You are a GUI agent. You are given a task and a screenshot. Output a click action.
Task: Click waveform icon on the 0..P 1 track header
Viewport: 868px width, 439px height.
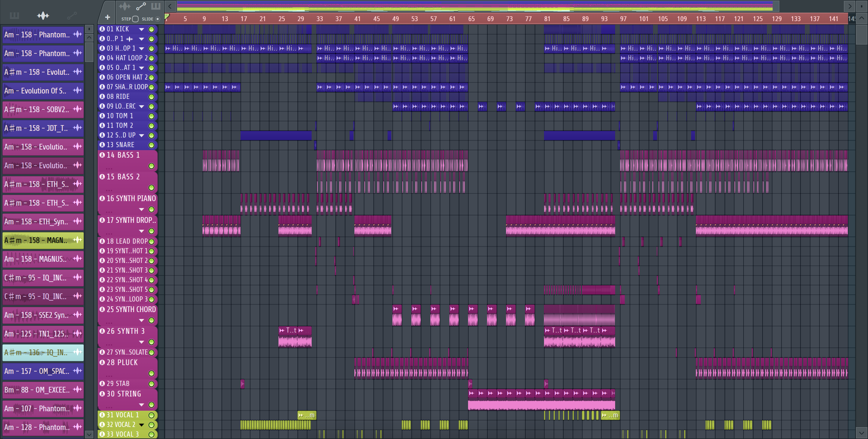tap(129, 39)
